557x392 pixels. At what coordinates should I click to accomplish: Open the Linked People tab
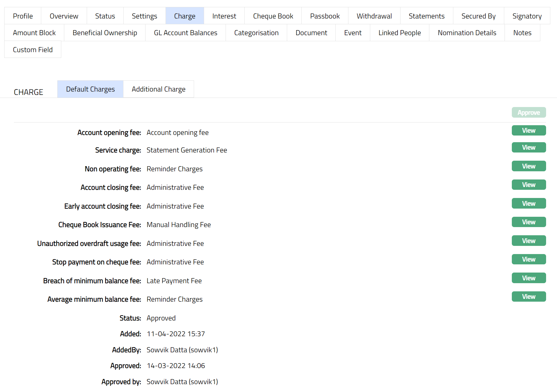(x=399, y=33)
